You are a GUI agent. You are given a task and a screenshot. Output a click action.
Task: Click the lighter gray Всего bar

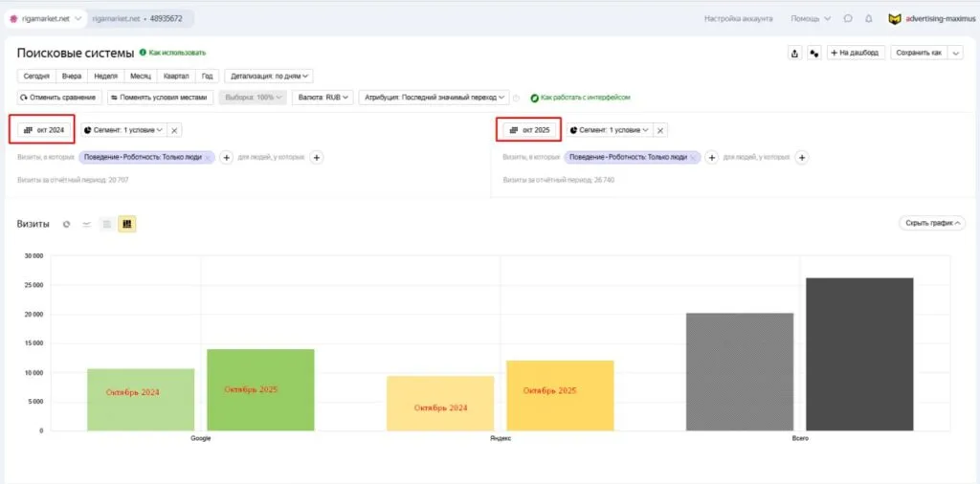pos(740,372)
